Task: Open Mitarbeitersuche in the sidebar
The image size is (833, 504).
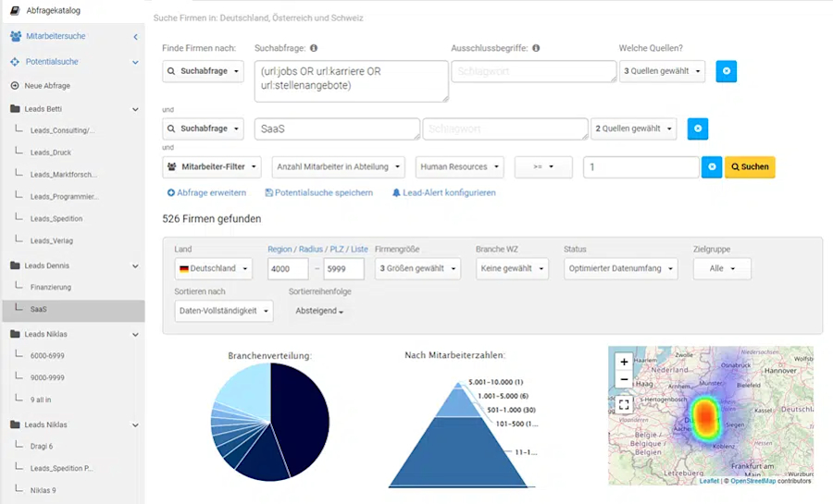Action: tap(56, 36)
